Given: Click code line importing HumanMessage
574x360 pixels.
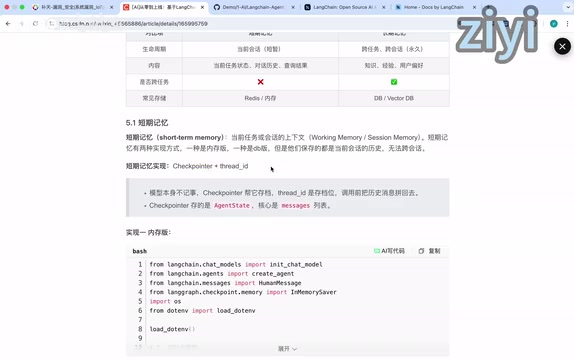Looking at the screenshot, I should [225, 283].
